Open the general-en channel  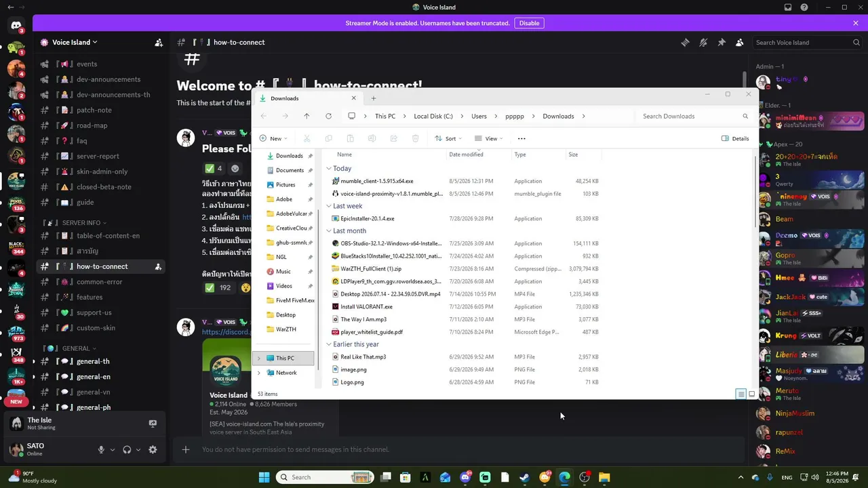coord(100,377)
